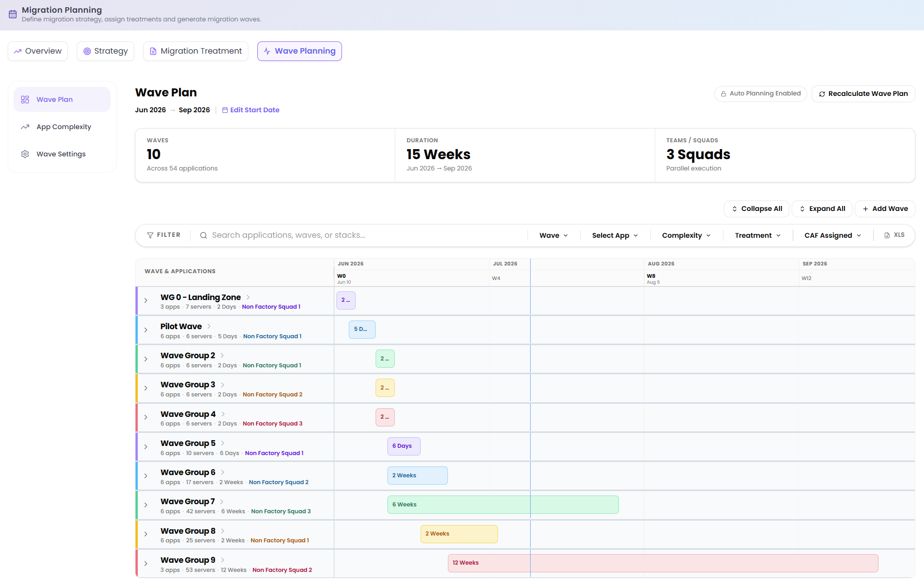This screenshot has width=924, height=586.
Task: Switch to the Overview tab
Action: pyautogui.click(x=38, y=51)
